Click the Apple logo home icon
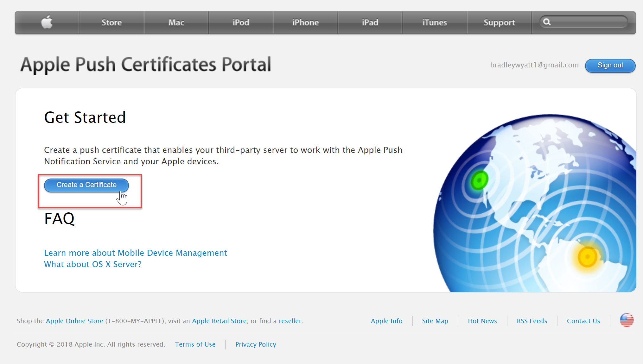 [47, 22]
